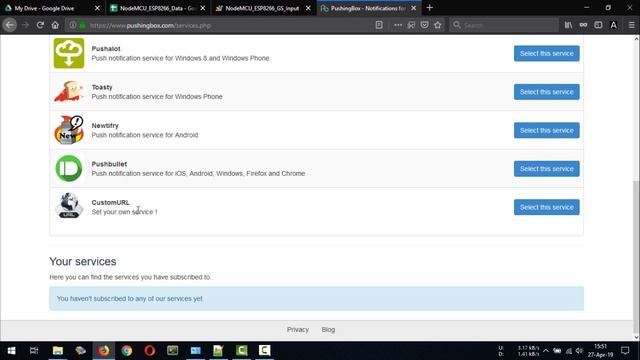Click the Firefox Search box
Image resolution: width=640 pixels, height=360 pixels.
click(504, 25)
